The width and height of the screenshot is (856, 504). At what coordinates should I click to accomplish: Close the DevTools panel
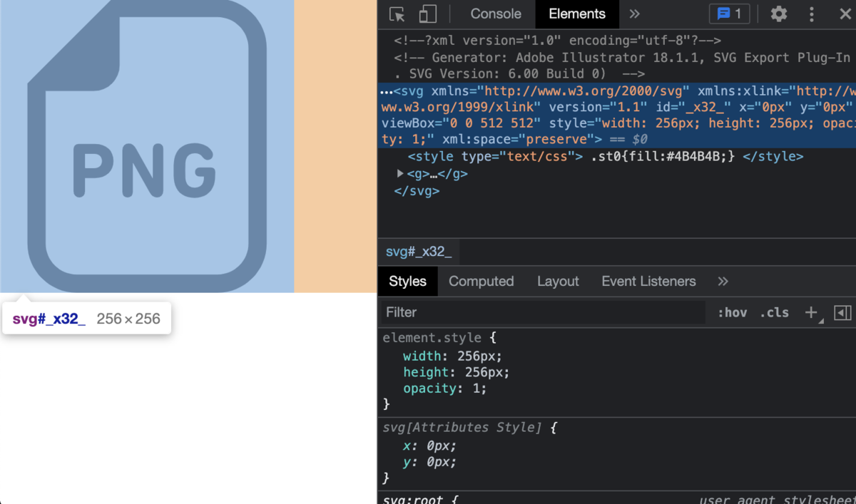[x=845, y=14]
